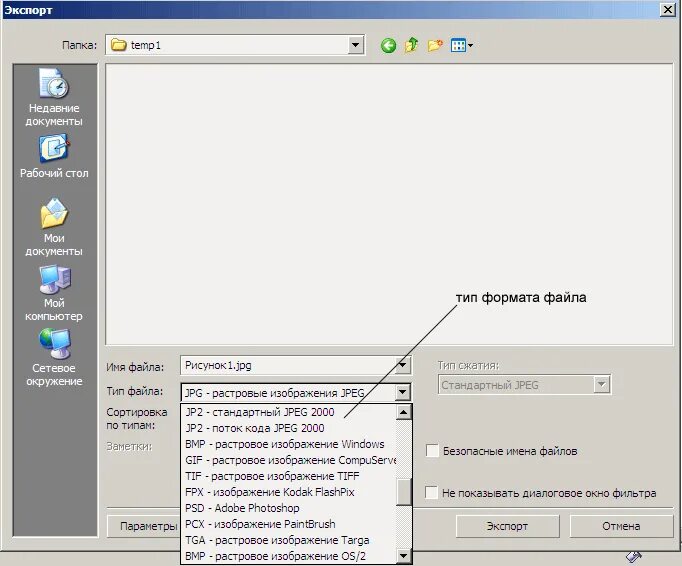This screenshot has height=566, width=682.
Task: Choose GIF - растровое изображение CompuServe
Action: tap(288, 460)
